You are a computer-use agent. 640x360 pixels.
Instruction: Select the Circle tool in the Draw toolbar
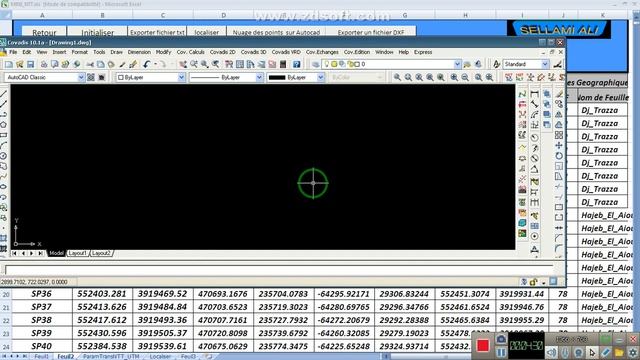pos(4,156)
